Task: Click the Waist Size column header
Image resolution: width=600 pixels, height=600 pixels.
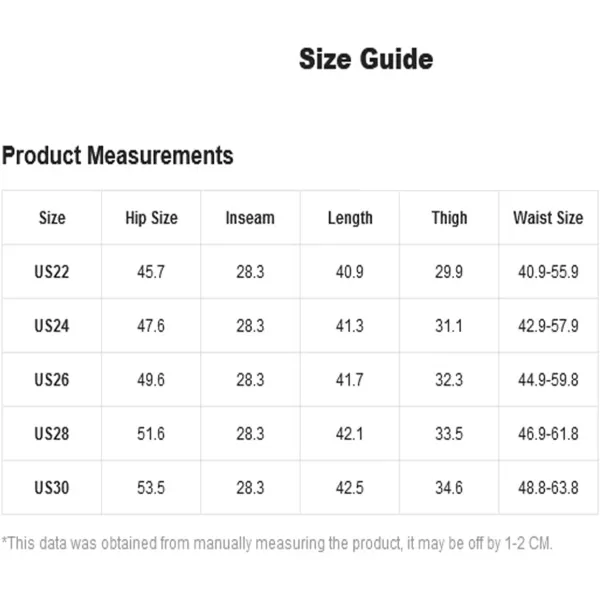Action: (x=548, y=218)
